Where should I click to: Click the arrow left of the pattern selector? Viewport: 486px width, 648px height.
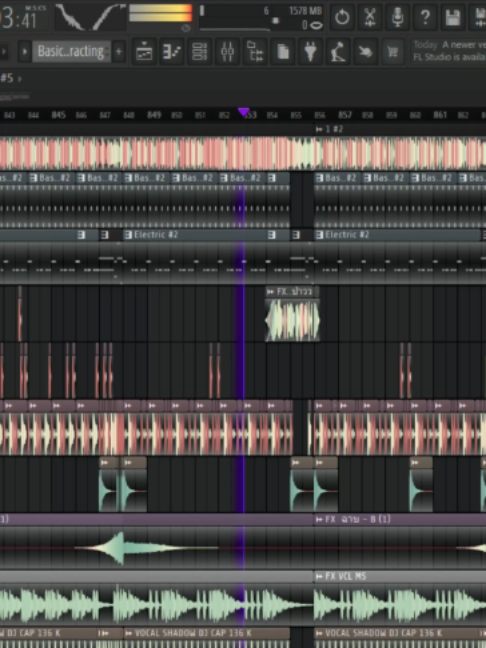pos(24,52)
